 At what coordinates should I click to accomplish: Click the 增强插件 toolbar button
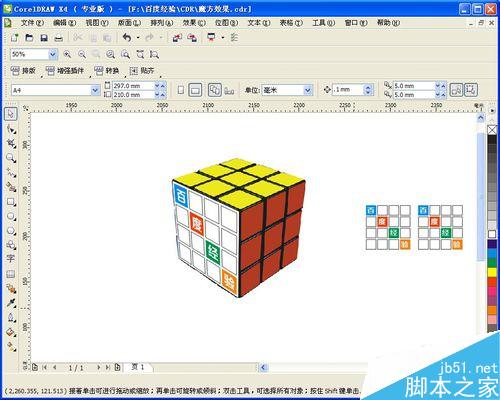pyautogui.click(x=65, y=71)
